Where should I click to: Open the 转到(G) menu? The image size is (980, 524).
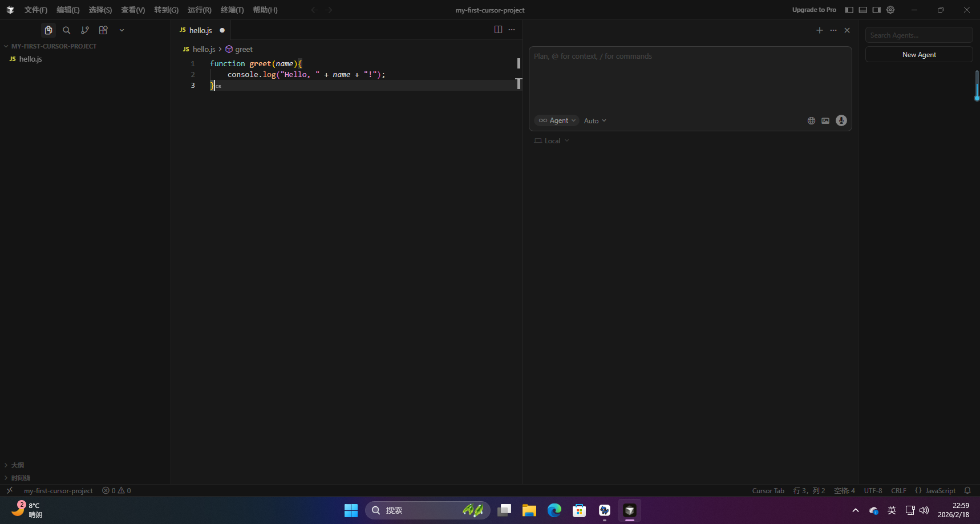[166, 10]
